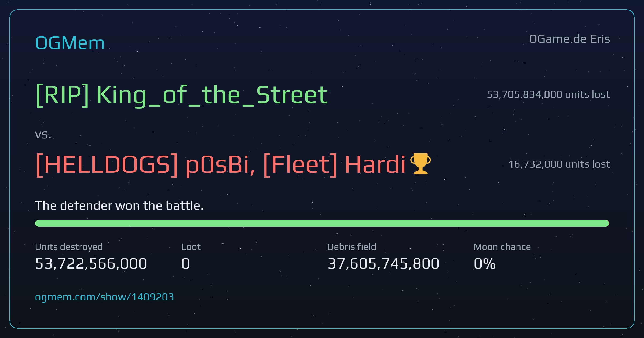Click the 16,732,000 units lost text
The image size is (644, 338).
tap(559, 164)
